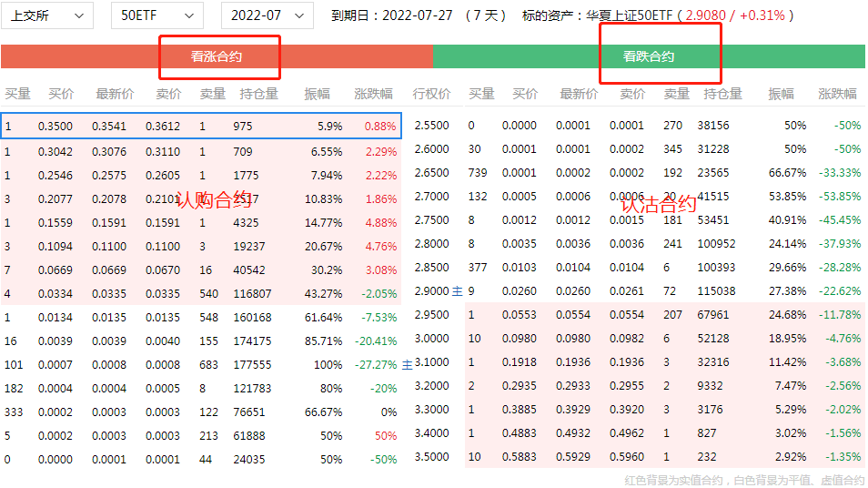Screen dimensions: 868x488
Task: Click the put-side 振幅 column header
Action: click(781, 94)
